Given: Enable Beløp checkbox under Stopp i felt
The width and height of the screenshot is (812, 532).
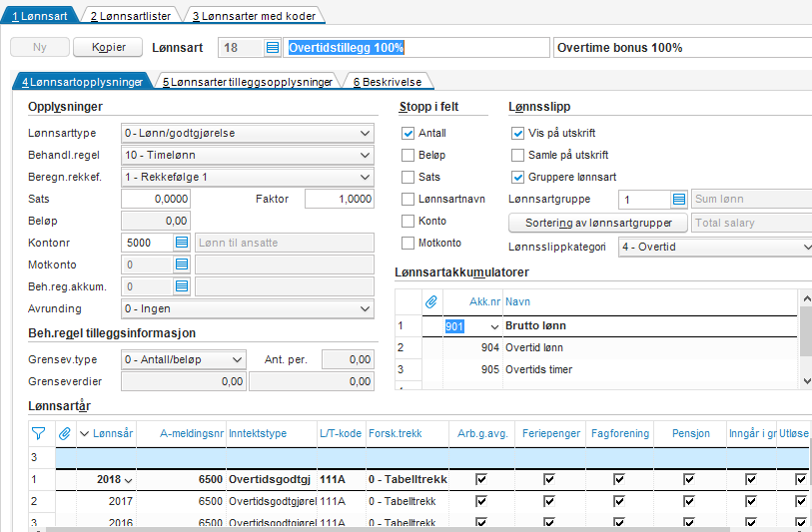Looking at the screenshot, I should tap(408, 155).
